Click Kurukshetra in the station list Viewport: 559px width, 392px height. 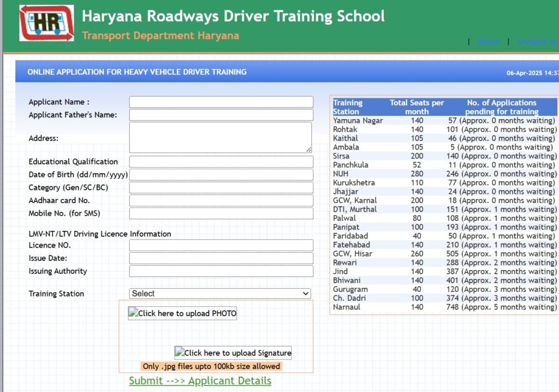pos(354,183)
